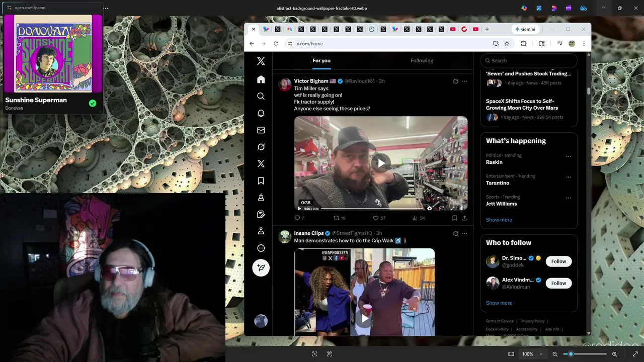
Task: Open Privacy Policy link
Action: (x=533, y=321)
